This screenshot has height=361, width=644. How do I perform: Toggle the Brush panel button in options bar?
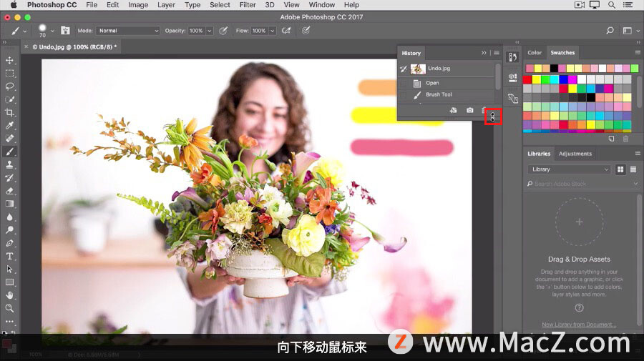(x=65, y=30)
